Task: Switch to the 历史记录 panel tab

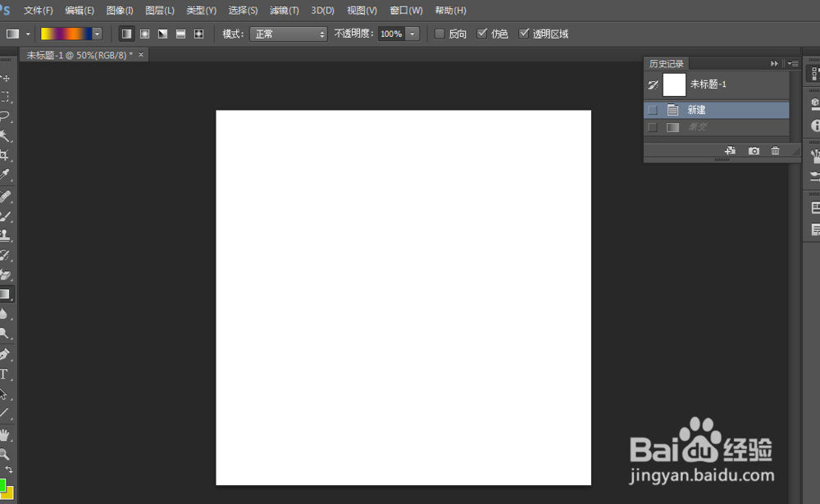Action: pyautogui.click(x=666, y=64)
